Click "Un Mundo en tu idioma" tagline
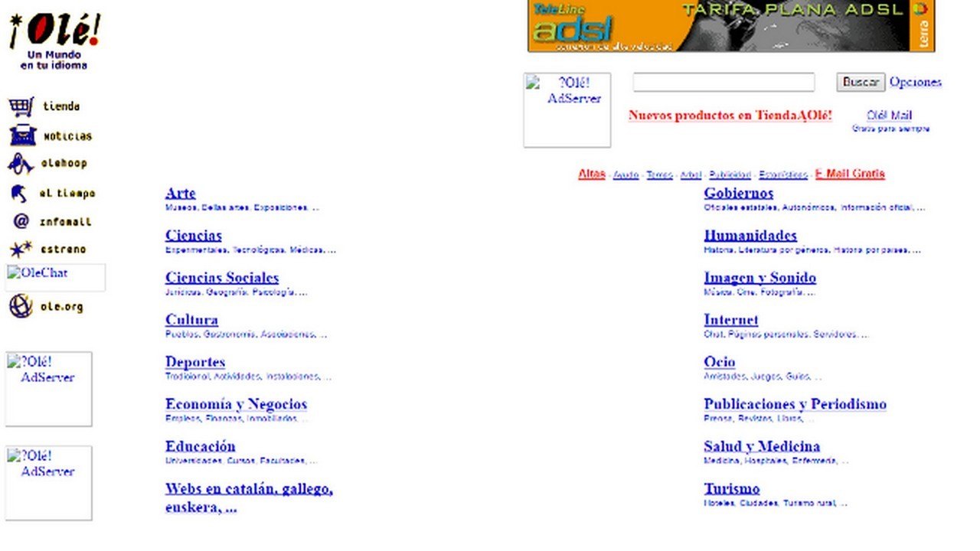 pyautogui.click(x=54, y=60)
